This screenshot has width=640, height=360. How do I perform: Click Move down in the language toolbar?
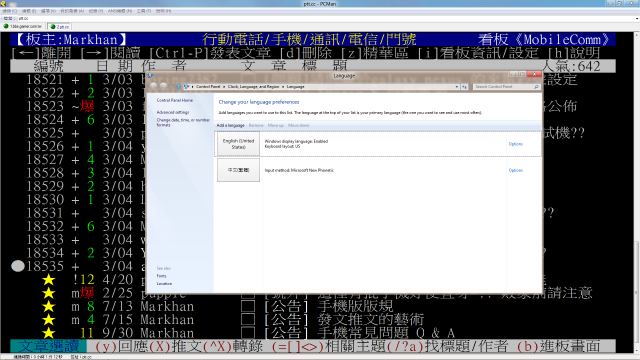click(x=298, y=125)
